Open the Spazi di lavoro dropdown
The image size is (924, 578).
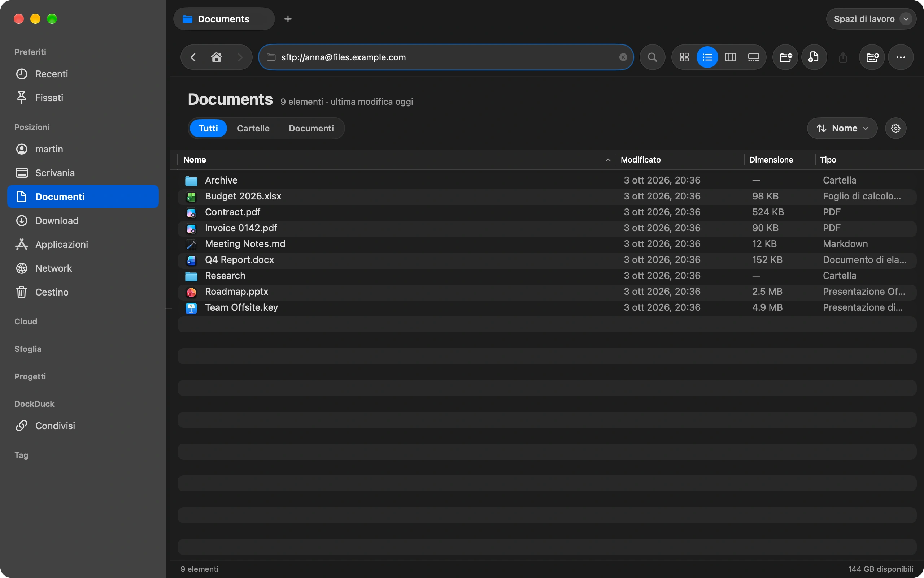871,19
